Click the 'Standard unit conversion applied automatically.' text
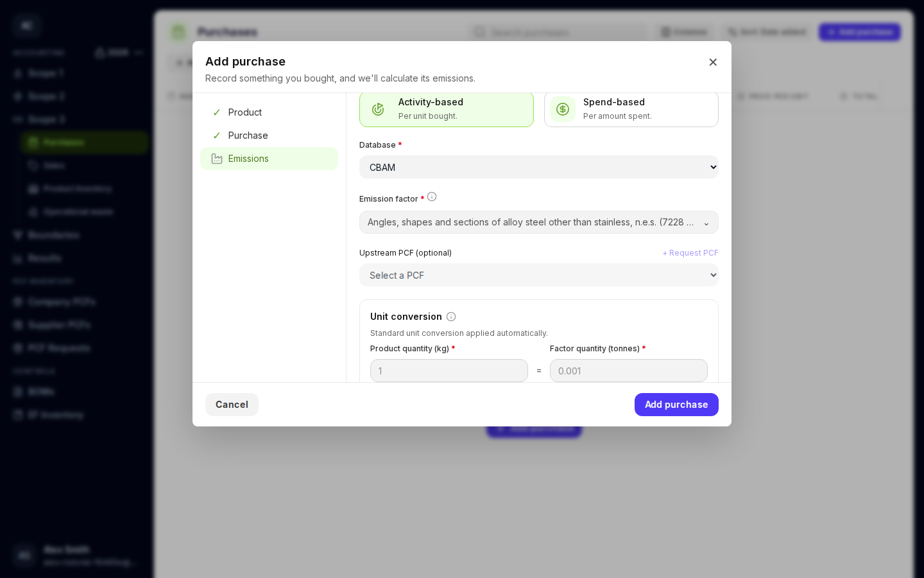 point(459,333)
